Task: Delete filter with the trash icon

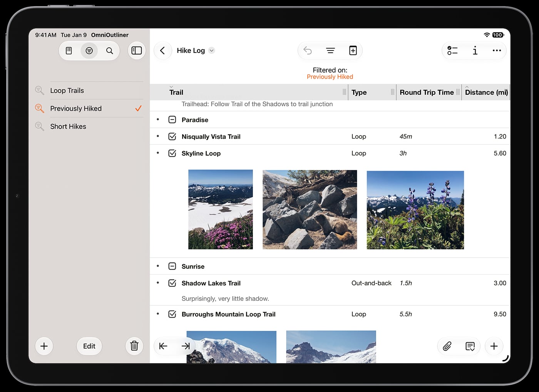Action: [134, 346]
